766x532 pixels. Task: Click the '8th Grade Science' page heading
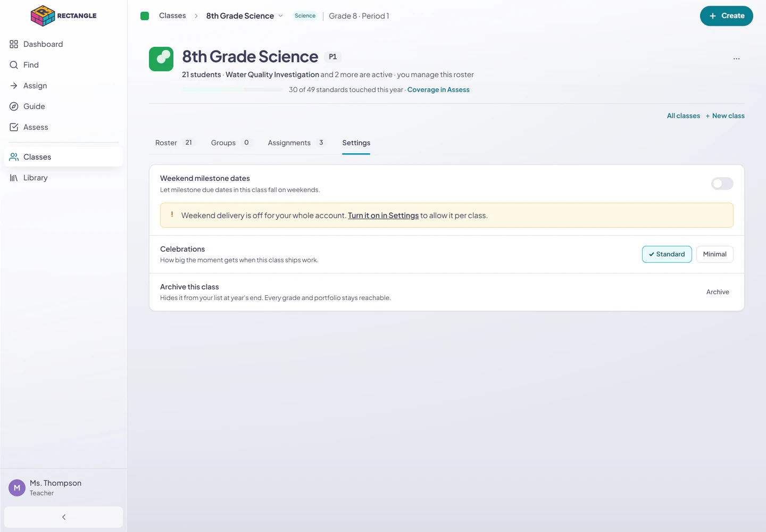(x=250, y=56)
